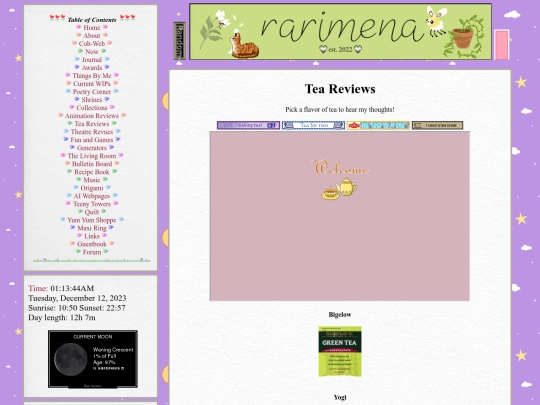
Task: Open the Origami link
Action: 92,188
